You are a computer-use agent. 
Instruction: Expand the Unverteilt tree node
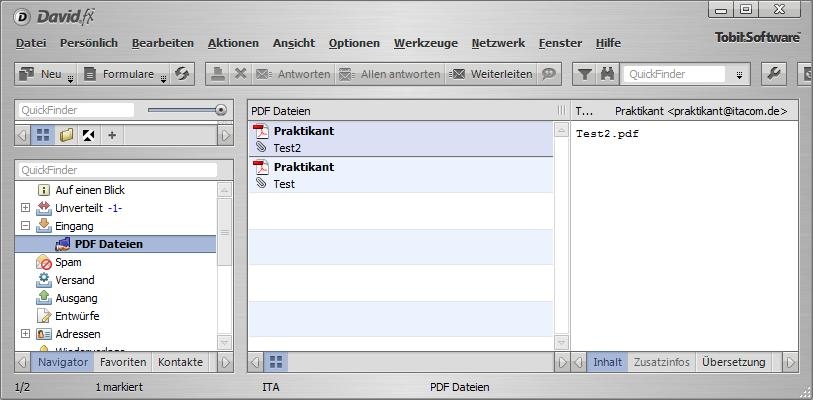25,208
